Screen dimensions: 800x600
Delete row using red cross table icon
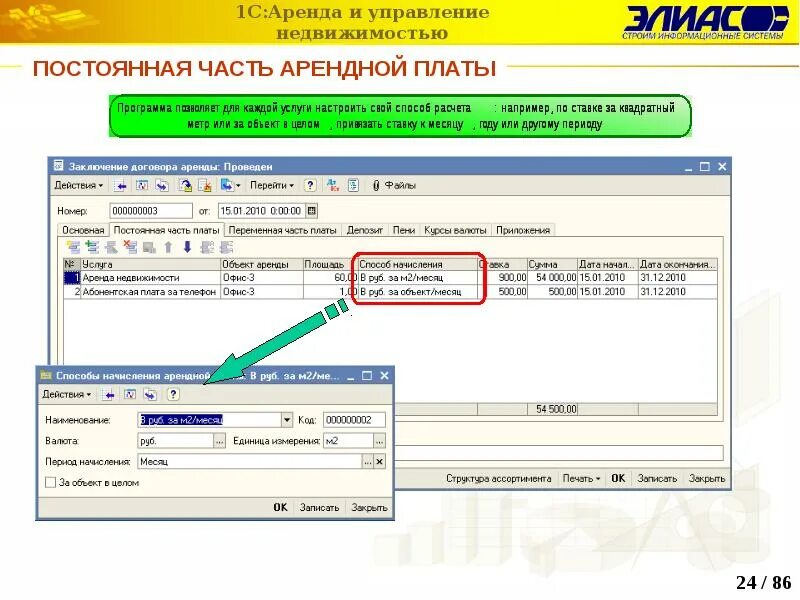coord(131,247)
